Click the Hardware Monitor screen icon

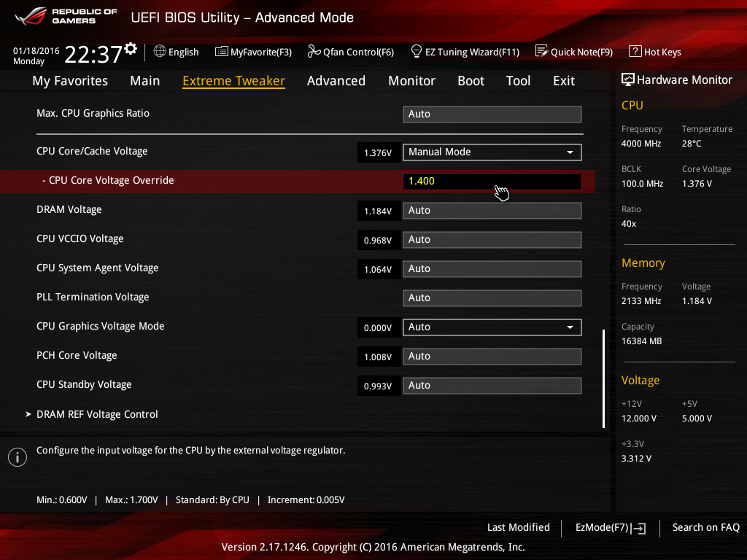[x=628, y=80]
